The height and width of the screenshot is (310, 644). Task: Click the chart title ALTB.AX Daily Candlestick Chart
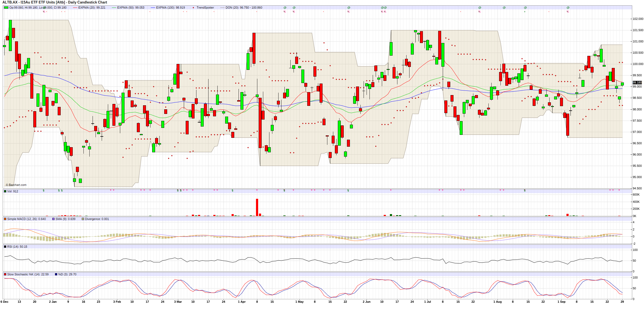[x=55, y=2]
